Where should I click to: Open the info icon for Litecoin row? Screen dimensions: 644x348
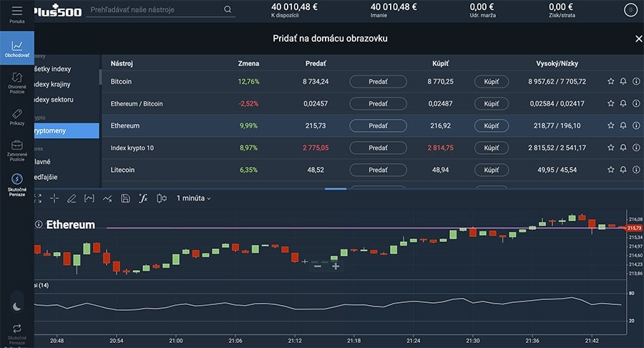[x=636, y=170]
